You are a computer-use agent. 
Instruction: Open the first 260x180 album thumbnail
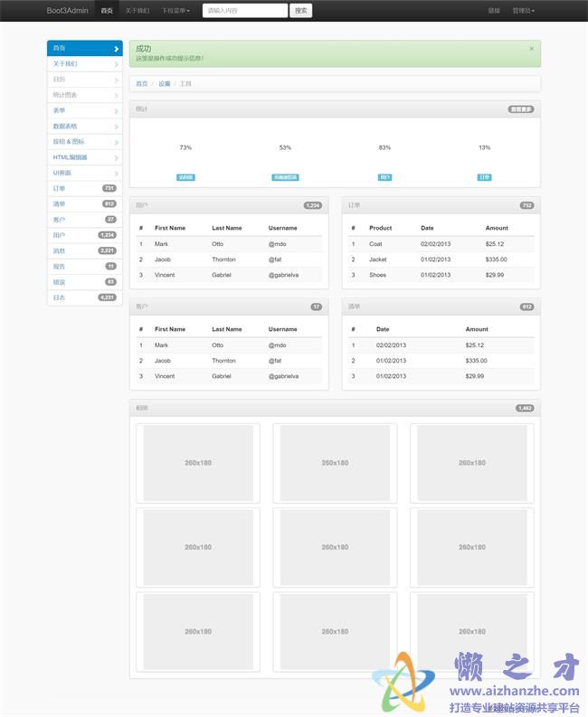(198, 463)
